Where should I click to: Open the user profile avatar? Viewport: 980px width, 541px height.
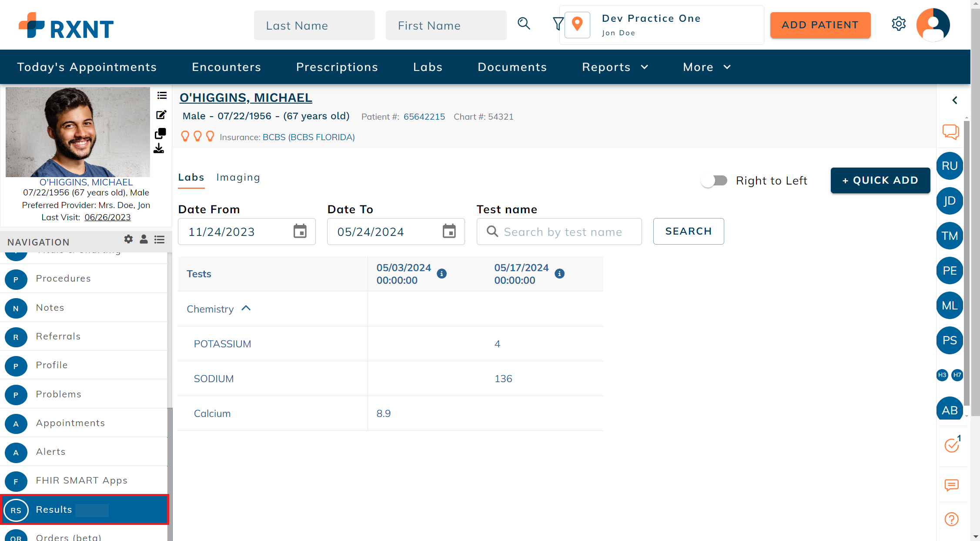pos(933,25)
